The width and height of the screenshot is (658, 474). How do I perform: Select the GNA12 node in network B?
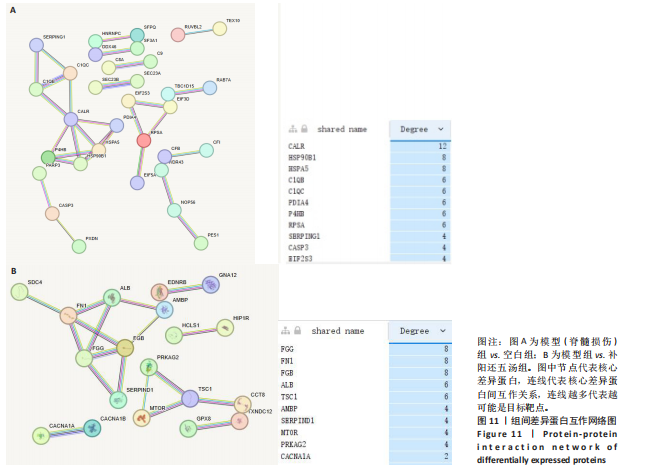pos(211,285)
